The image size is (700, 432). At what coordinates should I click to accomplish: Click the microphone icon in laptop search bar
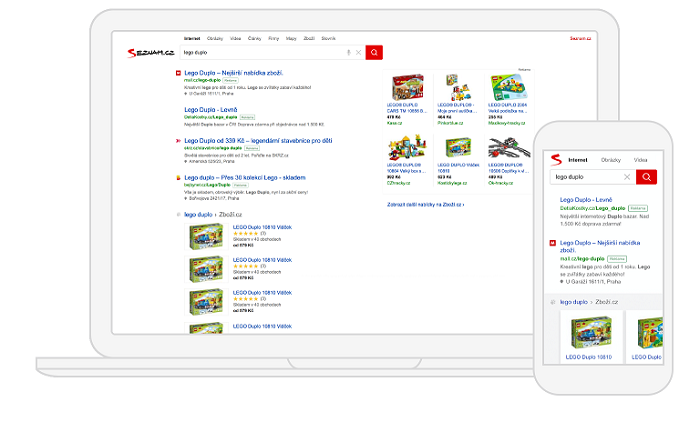tap(349, 52)
